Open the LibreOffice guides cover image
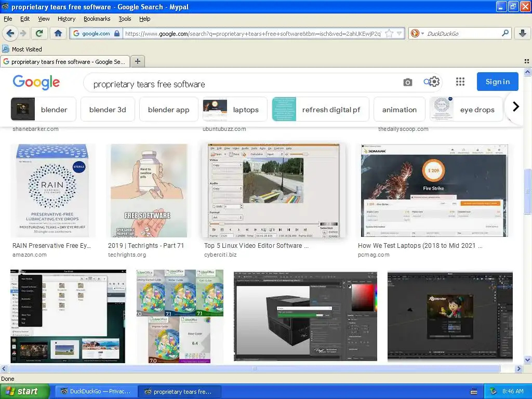Viewport: 532px width, 399px height. click(180, 316)
